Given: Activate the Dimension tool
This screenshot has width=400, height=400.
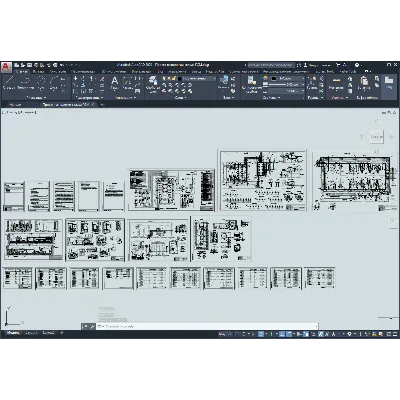Looking at the screenshot, I should tap(128, 83).
